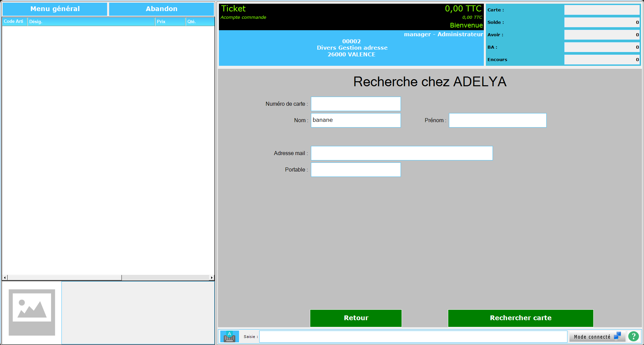This screenshot has width=644, height=345.
Task: Focus the Prénom input field
Action: (x=498, y=120)
